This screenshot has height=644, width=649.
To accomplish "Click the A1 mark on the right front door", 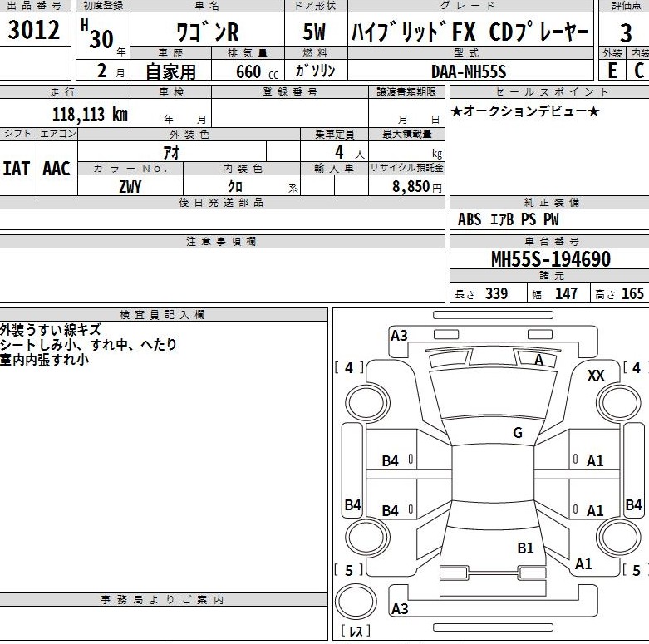I will (x=595, y=460).
